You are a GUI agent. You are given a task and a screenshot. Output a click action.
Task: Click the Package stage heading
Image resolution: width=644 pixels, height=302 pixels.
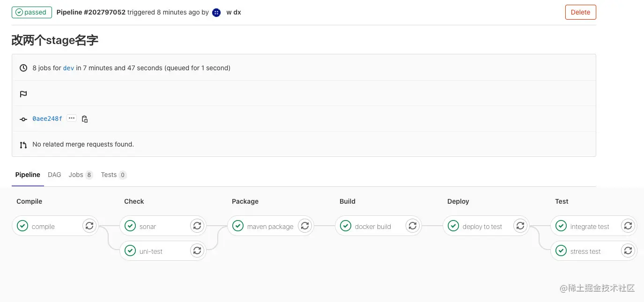245,201
